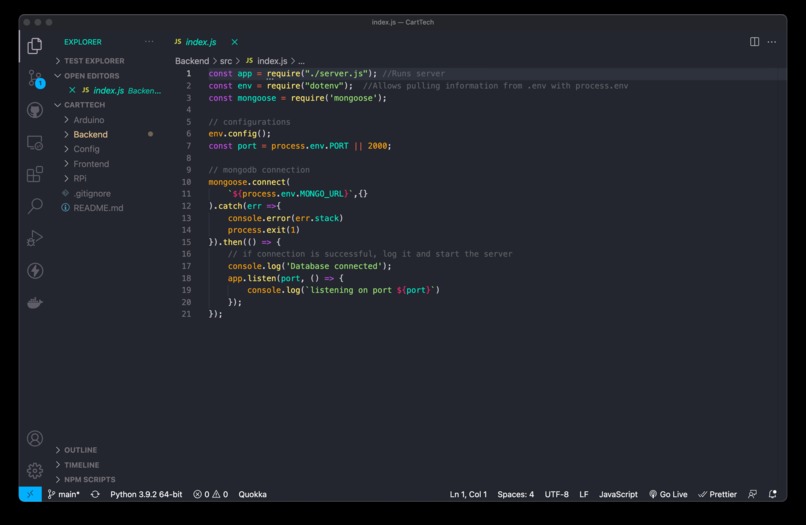
Task: Click line number 10 in the gutter
Action: [186, 182]
